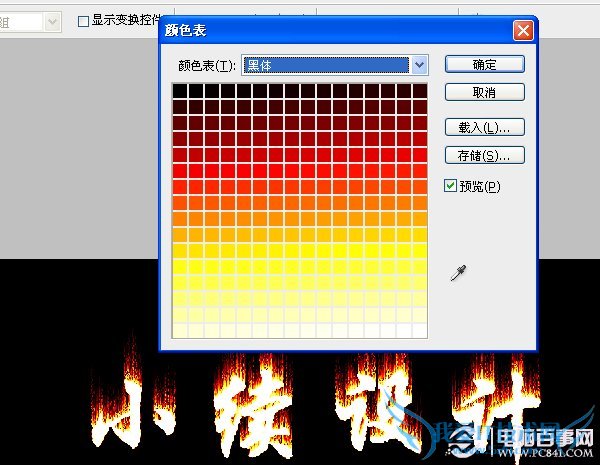Open the options bar dropdown beside 显示变换控件
Screen dimensions: 600x465
[52, 22]
